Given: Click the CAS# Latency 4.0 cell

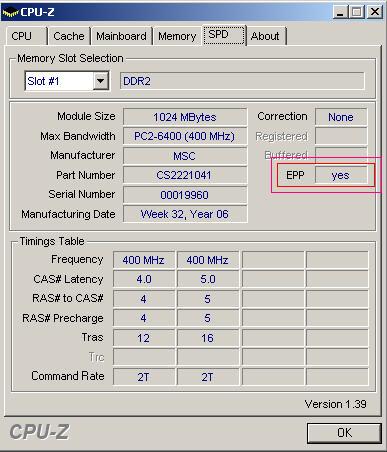Looking at the screenshot, I should 144,279.
